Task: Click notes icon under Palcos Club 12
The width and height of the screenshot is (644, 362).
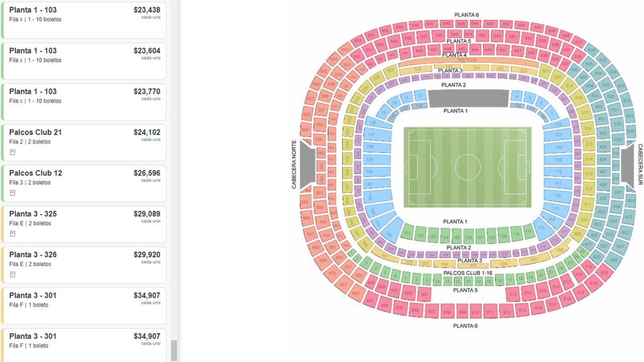Action: tap(13, 193)
